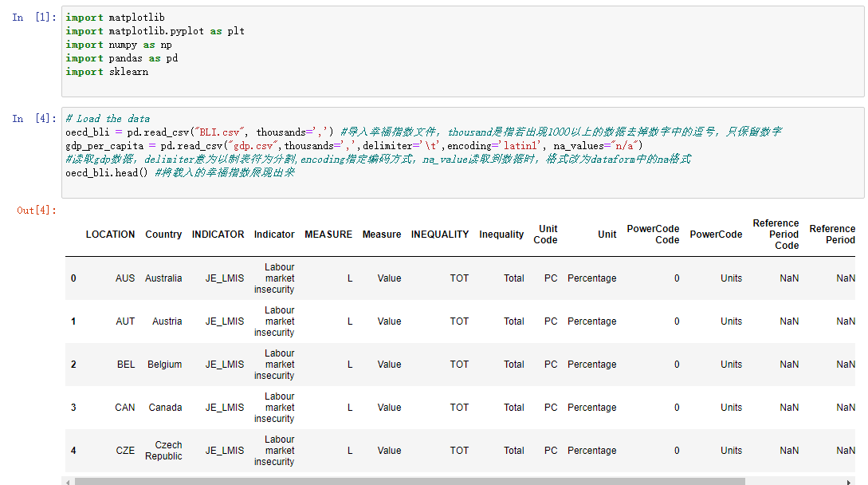Click the AUS location cell
The height and width of the screenshot is (485, 868).
tap(125, 278)
